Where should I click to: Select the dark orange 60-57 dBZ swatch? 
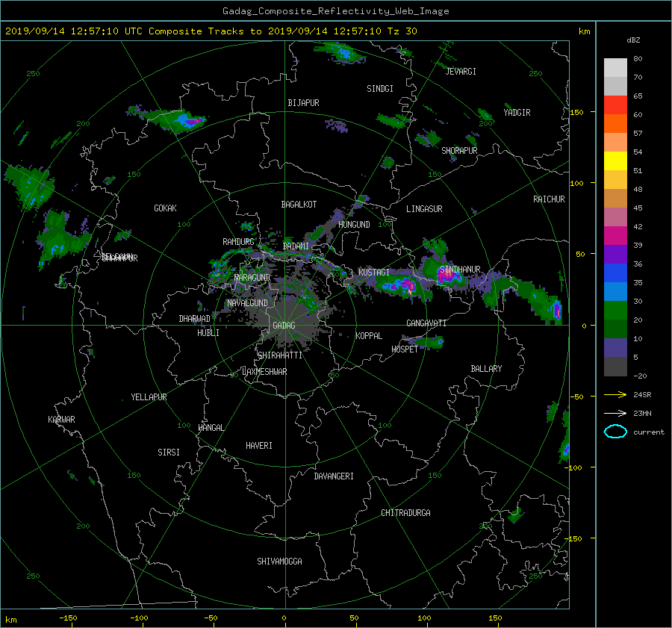coord(615,123)
